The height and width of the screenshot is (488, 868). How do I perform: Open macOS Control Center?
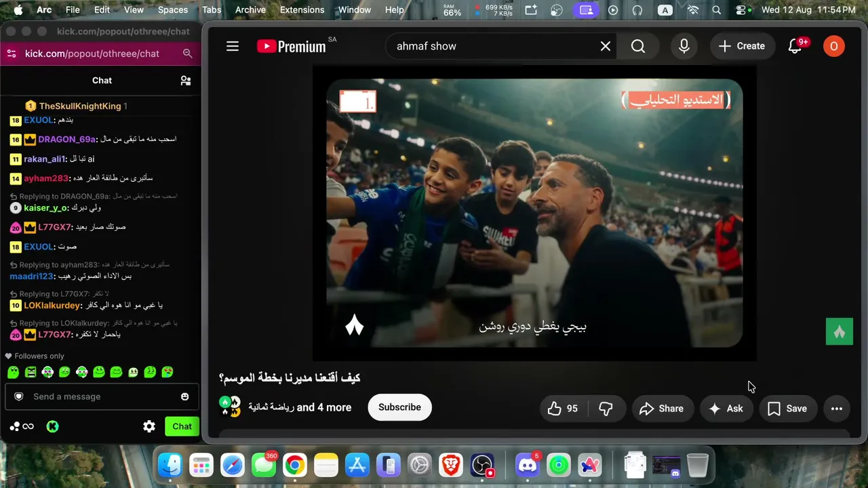point(741,10)
